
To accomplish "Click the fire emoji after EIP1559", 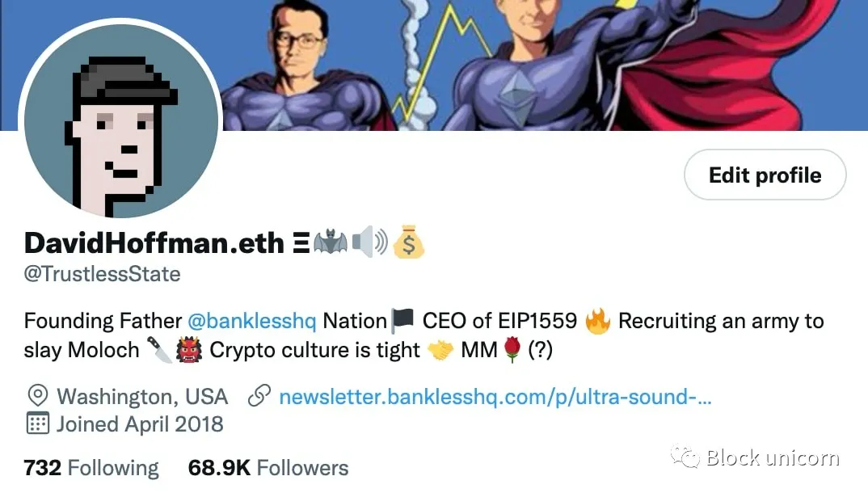I will (x=598, y=321).
